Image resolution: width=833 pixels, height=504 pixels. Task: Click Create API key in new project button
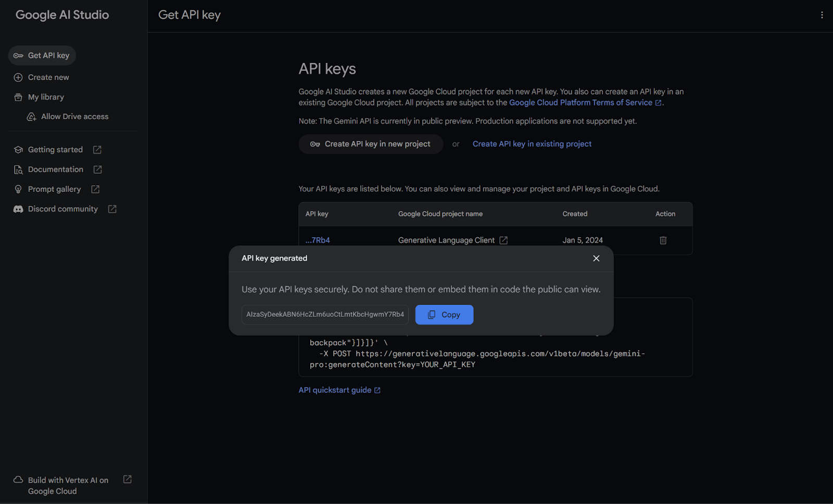click(x=371, y=144)
